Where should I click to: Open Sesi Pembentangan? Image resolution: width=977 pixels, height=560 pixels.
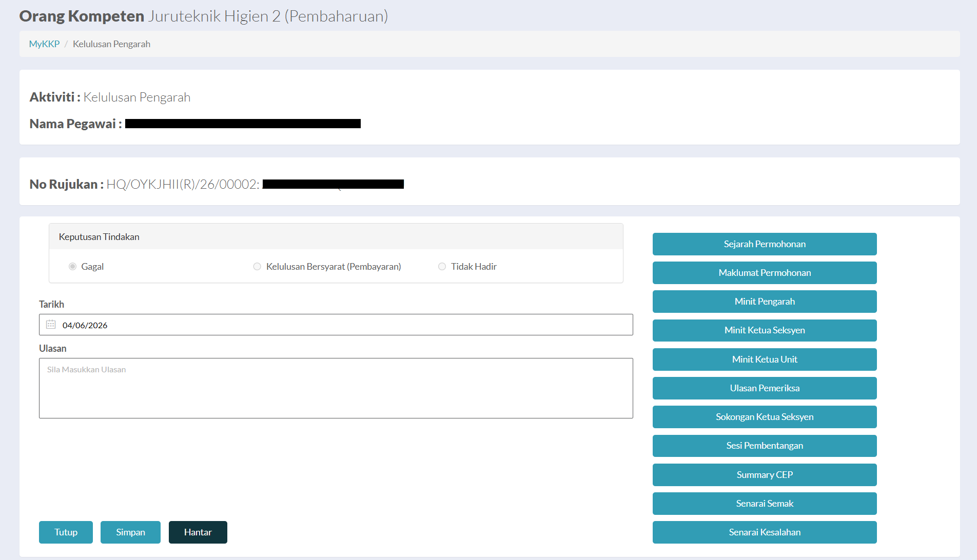[765, 446]
